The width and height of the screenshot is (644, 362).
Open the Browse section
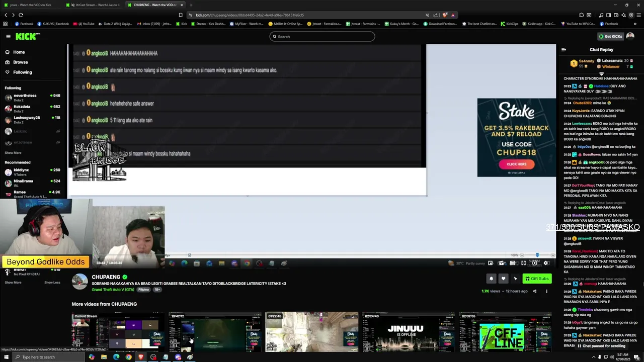20,62
